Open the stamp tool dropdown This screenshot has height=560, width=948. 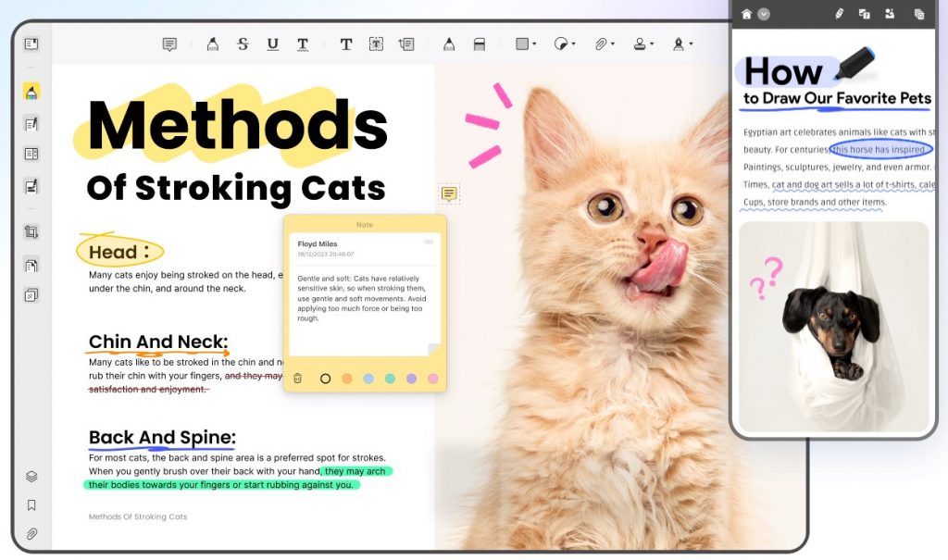point(643,44)
